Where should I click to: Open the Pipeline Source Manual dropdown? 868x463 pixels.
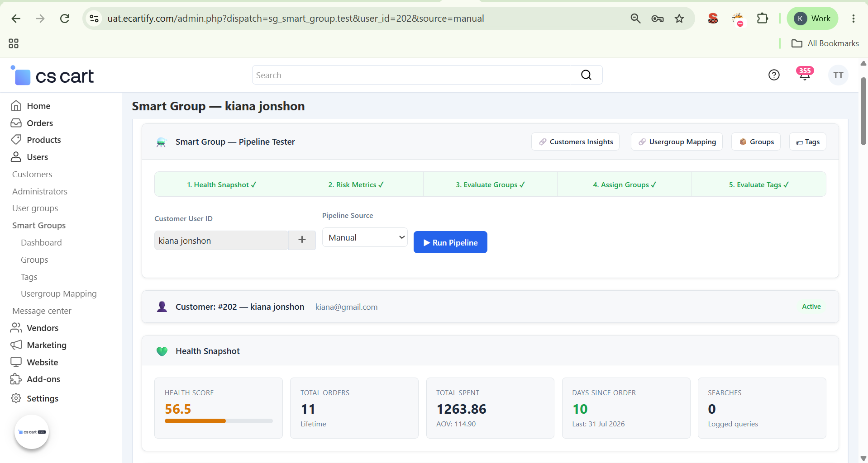pos(365,237)
